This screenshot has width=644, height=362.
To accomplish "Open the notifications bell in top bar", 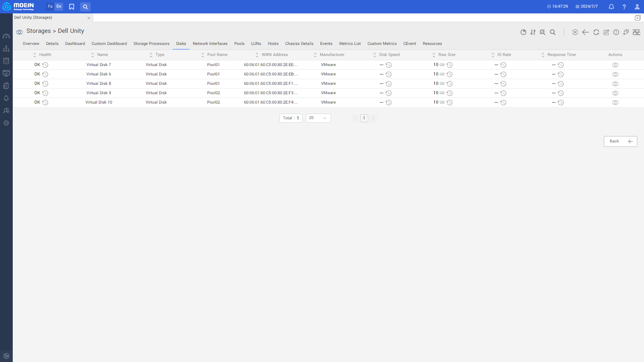I will click(x=611, y=7).
